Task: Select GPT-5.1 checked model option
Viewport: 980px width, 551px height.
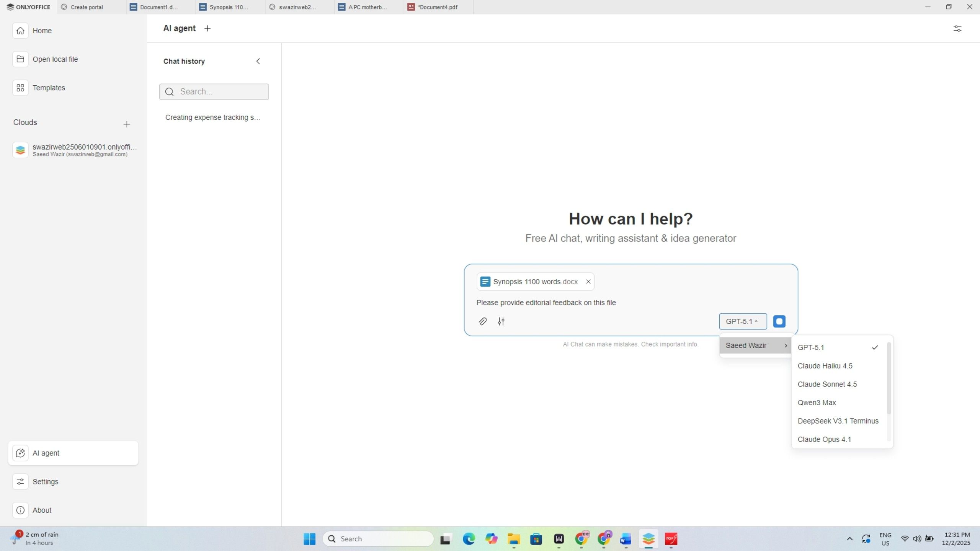Action: (x=838, y=347)
